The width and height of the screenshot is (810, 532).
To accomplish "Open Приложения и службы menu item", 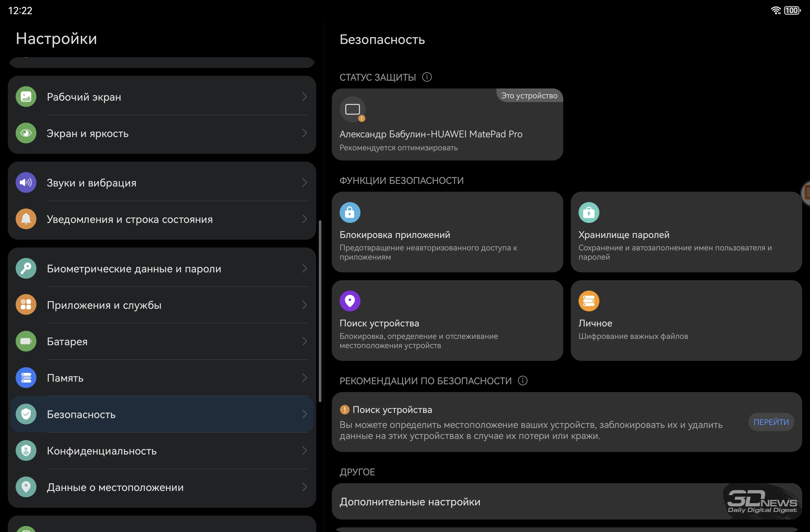I will tap(162, 305).
